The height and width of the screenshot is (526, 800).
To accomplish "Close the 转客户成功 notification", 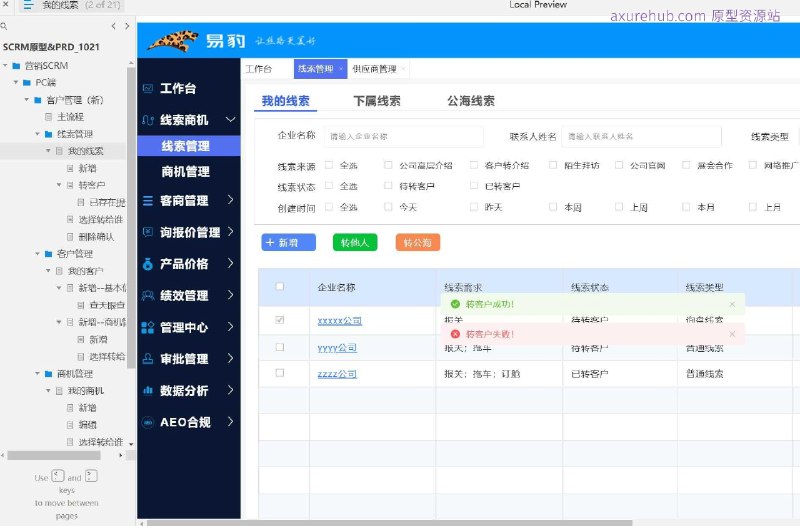I will (x=732, y=304).
